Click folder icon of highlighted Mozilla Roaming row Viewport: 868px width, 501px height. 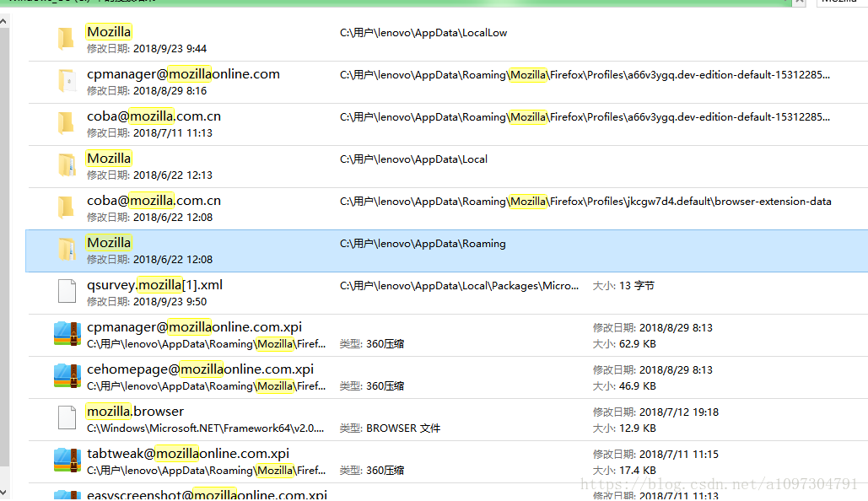coord(67,250)
